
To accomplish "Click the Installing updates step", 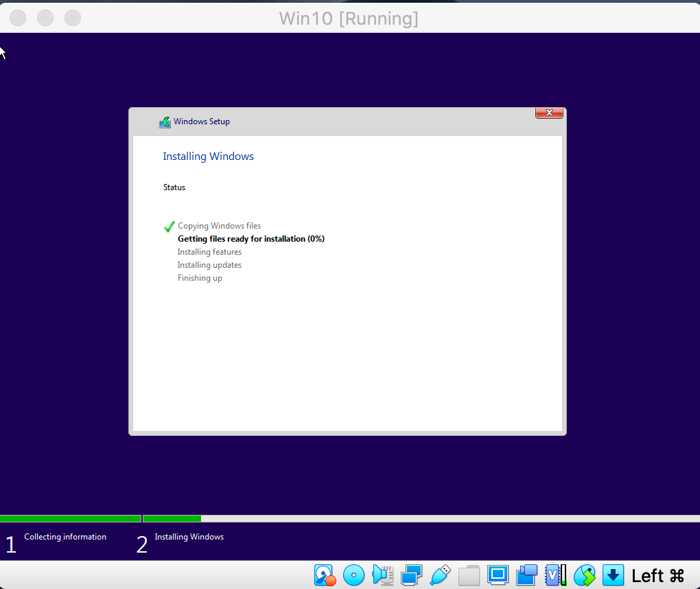I will pyautogui.click(x=209, y=265).
